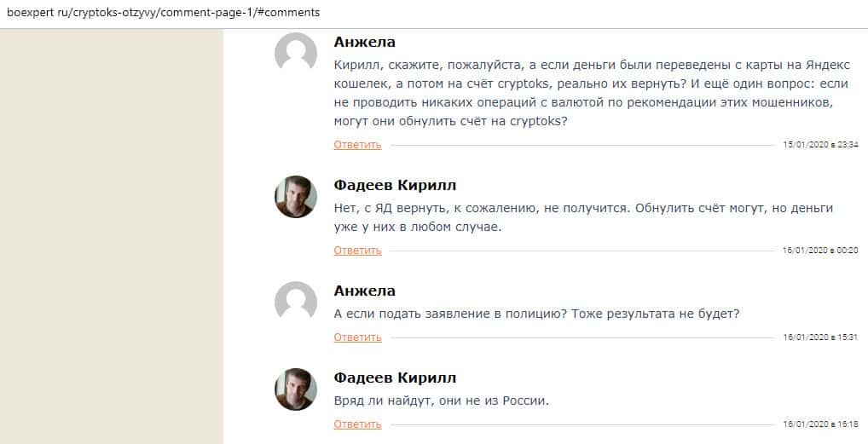
Task: Click the grey avatar beside Анжела's police question
Action: click(296, 303)
